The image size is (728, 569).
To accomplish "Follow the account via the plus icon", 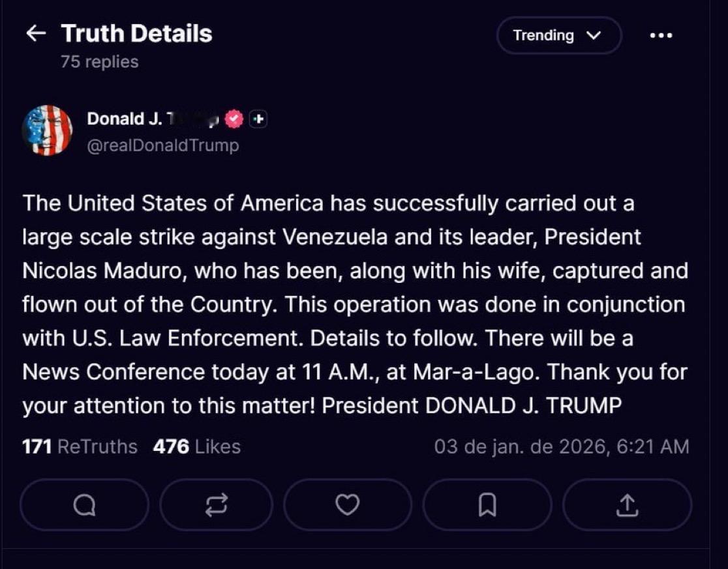I will click(257, 119).
